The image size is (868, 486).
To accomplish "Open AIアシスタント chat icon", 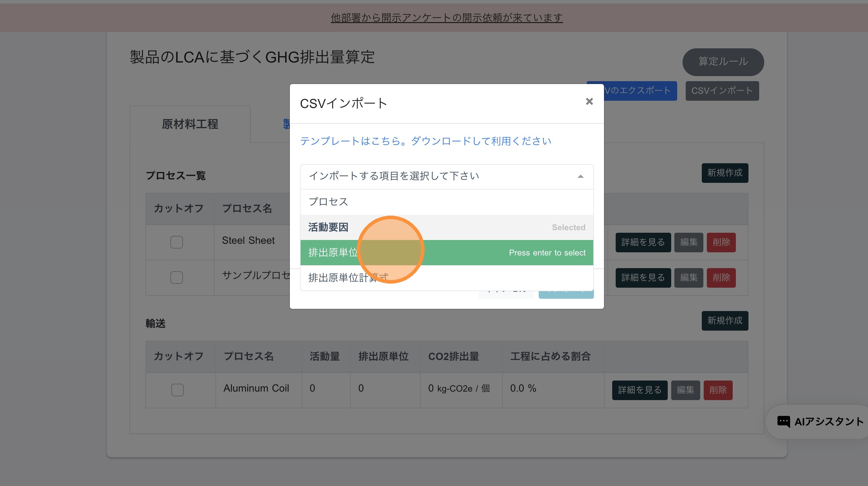I will pos(783,421).
